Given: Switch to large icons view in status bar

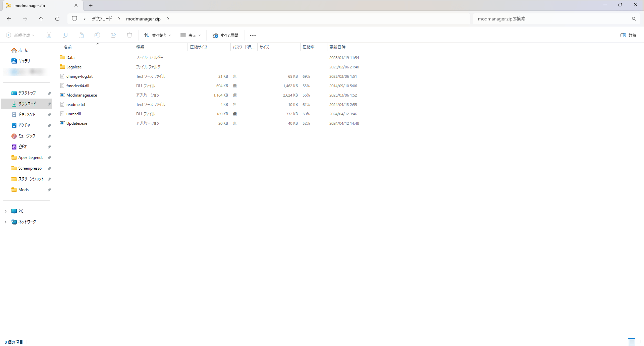Looking at the screenshot, I should point(639,342).
